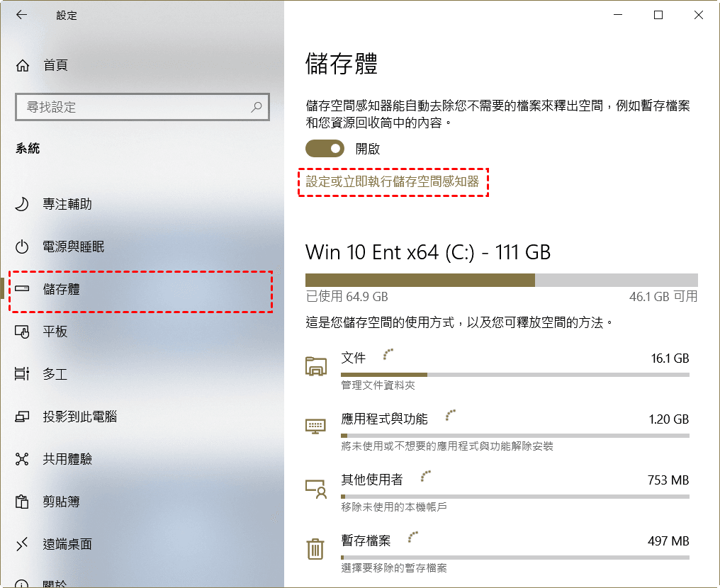Select 儲存體 in the sidebar
720x588 pixels.
(140, 289)
